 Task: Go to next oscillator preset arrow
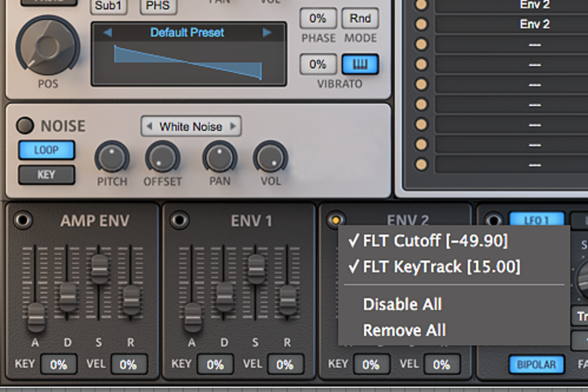point(267,33)
